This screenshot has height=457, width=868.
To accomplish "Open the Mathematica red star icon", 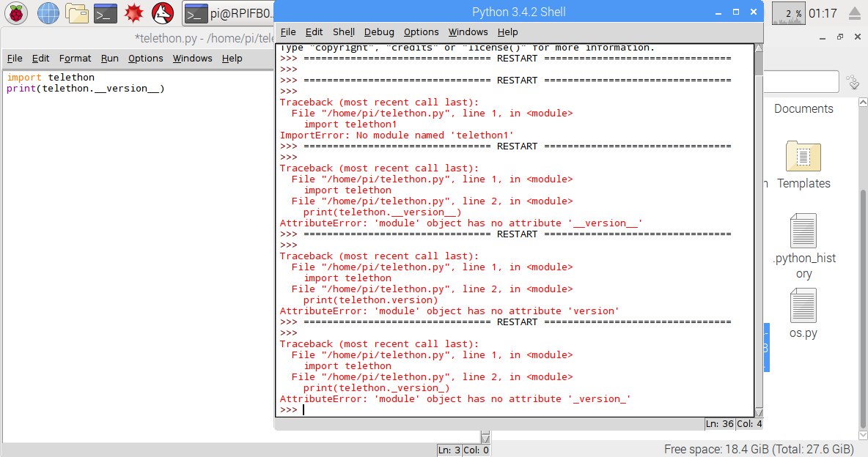I will pos(133,13).
